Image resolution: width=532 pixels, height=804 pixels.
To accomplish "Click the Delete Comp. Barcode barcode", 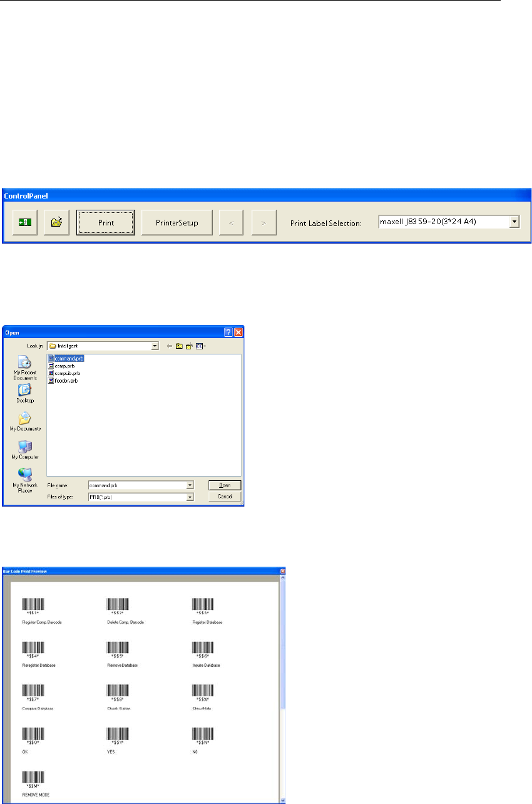I will tap(118, 604).
